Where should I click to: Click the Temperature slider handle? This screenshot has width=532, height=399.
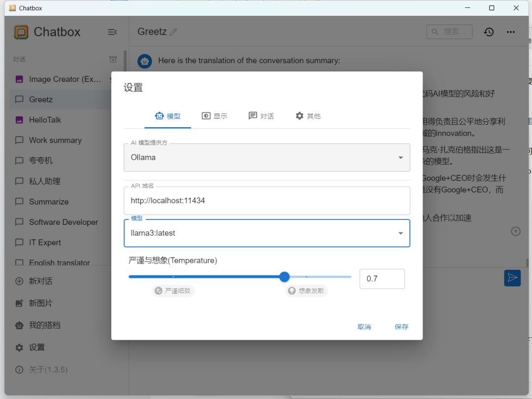tap(284, 277)
